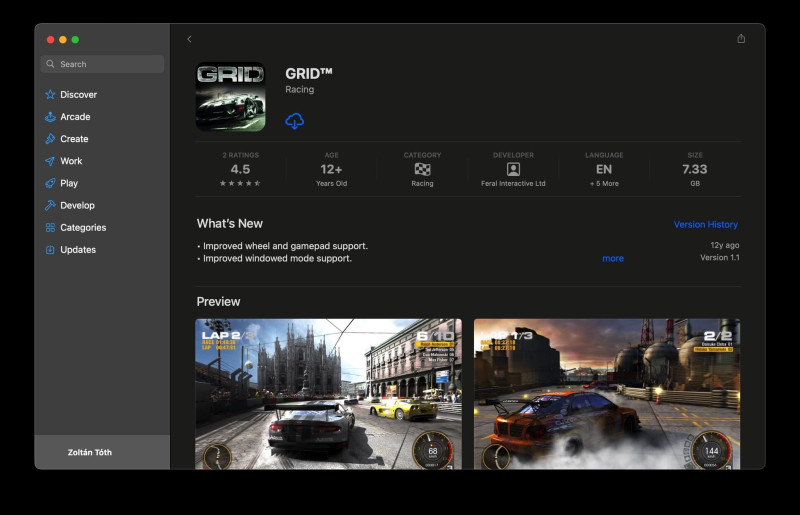Click the Version 1.1 text
The width and height of the screenshot is (800, 515).
point(719,258)
